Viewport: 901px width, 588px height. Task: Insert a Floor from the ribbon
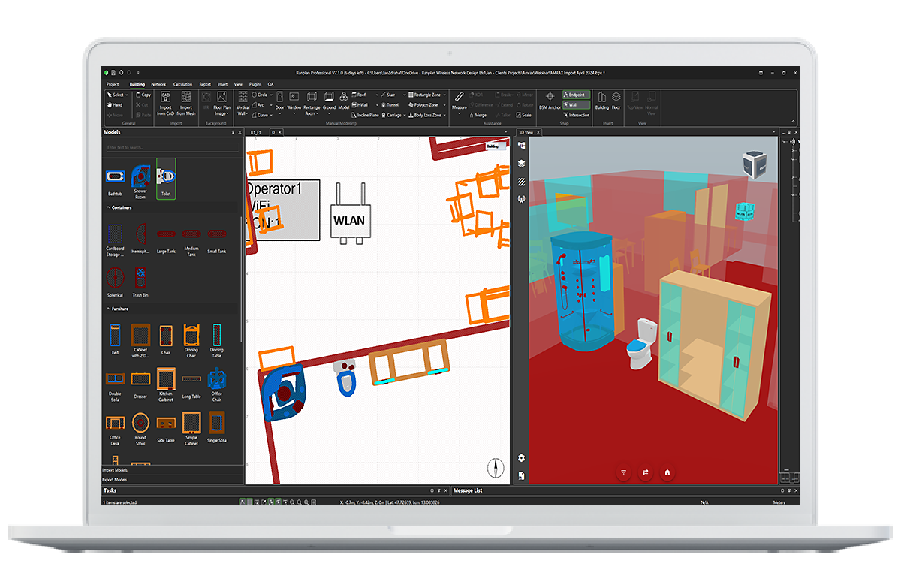point(616,98)
